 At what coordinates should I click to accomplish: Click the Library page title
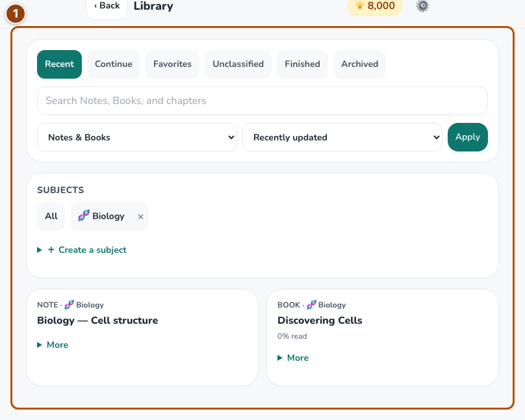coord(153,6)
